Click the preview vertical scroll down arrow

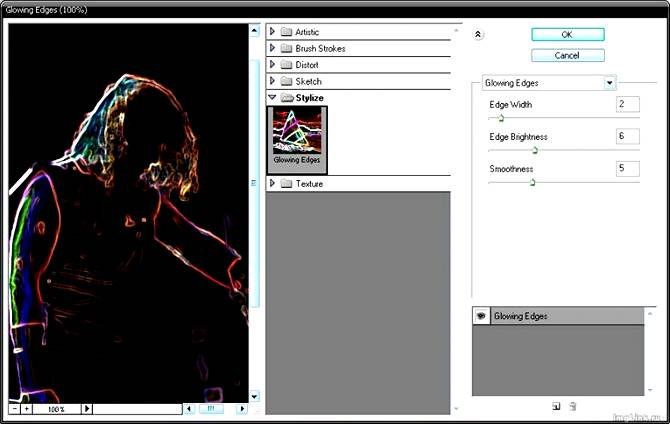[x=254, y=396]
